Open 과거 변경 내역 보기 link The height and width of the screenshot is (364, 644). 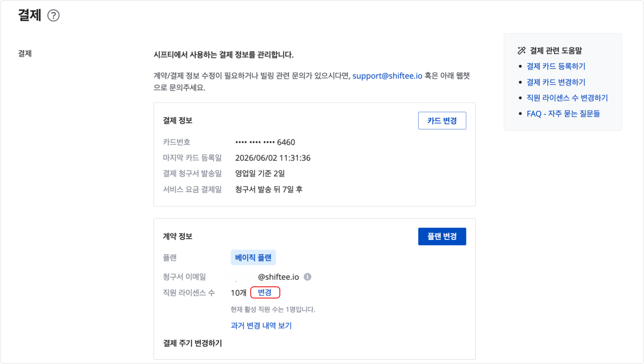pyautogui.click(x=261, y=326)
